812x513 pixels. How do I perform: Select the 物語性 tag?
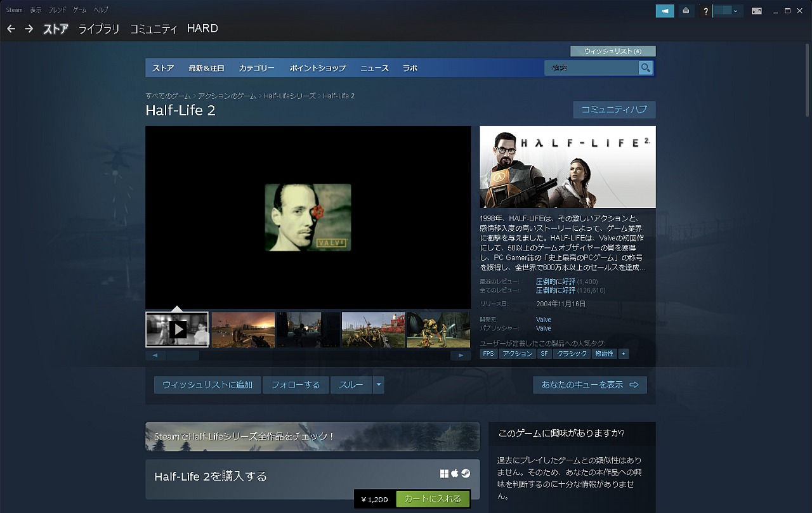point(604,354)
